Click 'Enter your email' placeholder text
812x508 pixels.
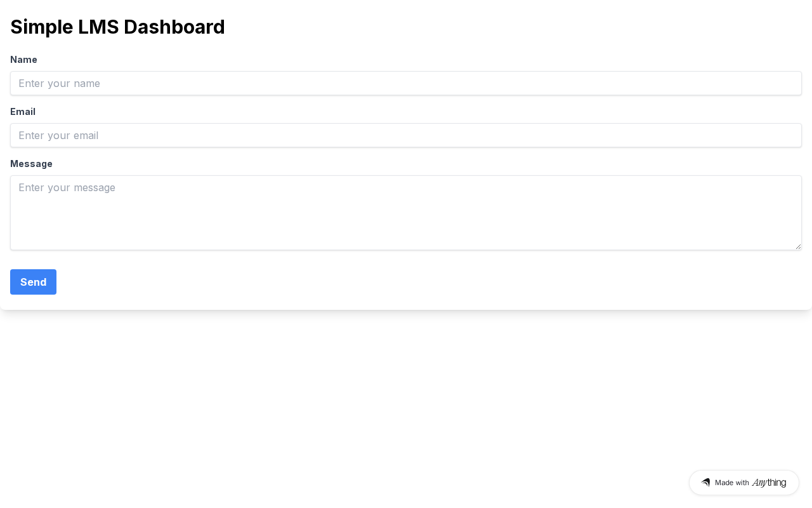click(x=58, y=135)
